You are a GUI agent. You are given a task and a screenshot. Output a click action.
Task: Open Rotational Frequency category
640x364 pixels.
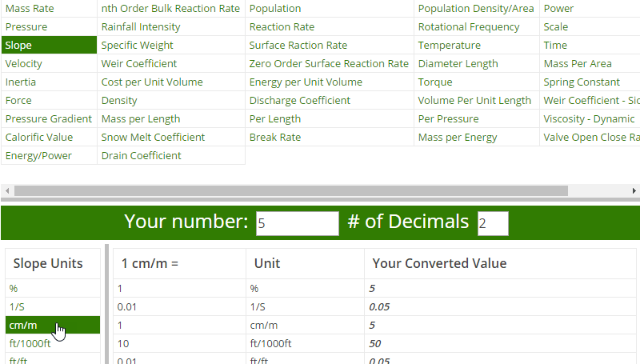[469, 27]
